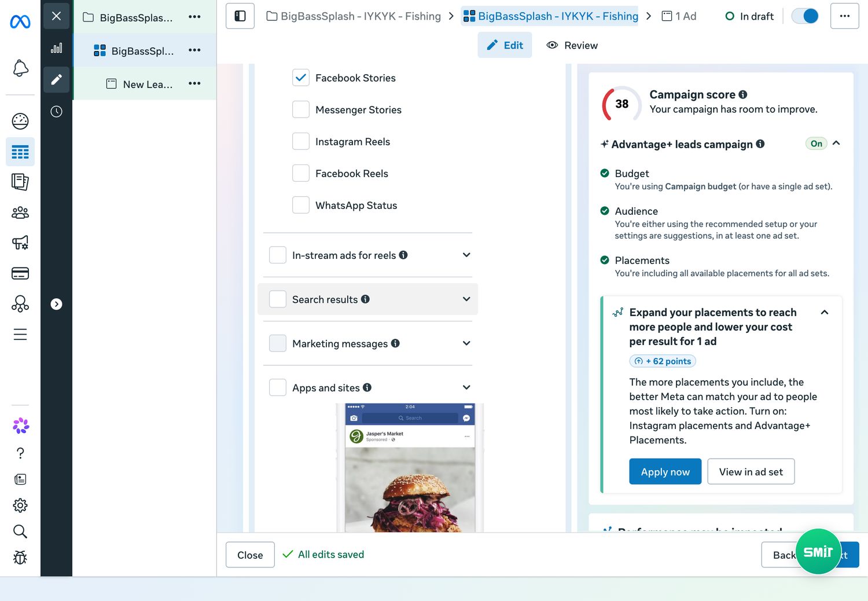Open the Campaigns table grid icon

point(20,152)
